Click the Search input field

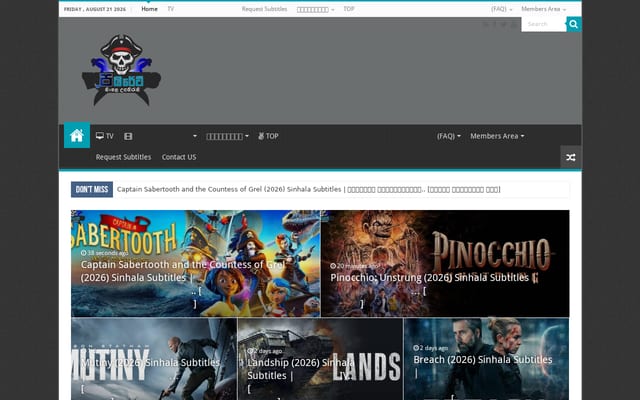point(544,24)
